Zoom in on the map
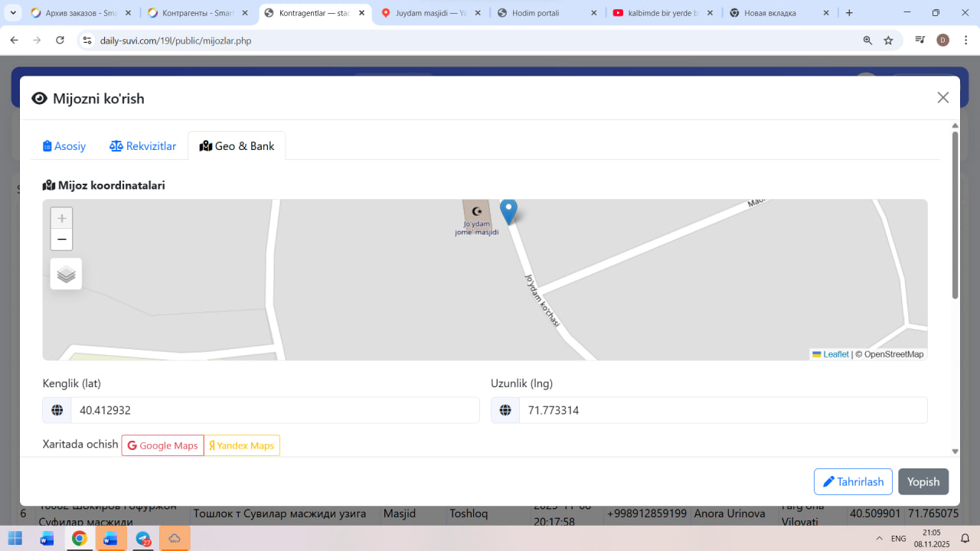The image size is (980, 551). [x=62, y=218]
